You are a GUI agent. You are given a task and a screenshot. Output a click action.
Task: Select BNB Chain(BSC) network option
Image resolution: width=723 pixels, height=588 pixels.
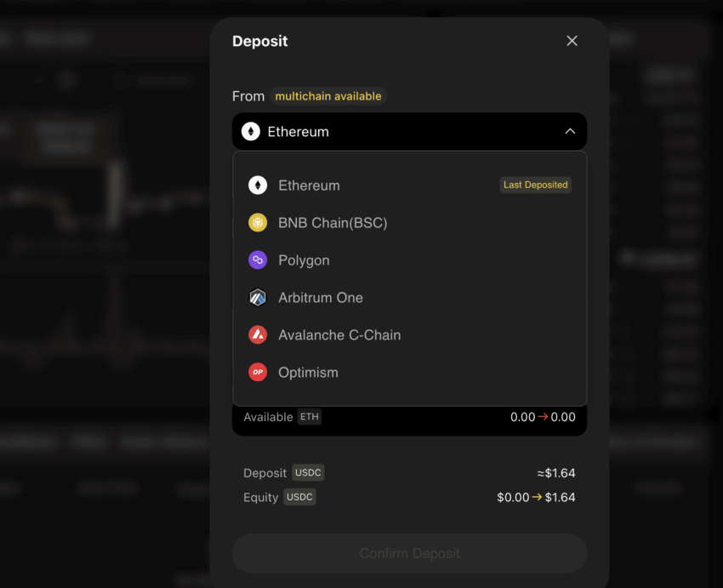(x=409, y=223)
